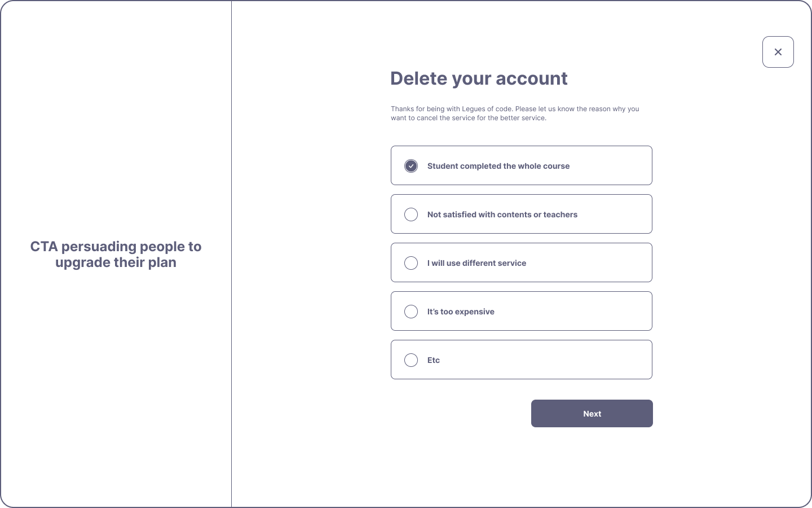Choose the "I will use different service" radio circle
The image size is (812, 508).
pyautogui.click(x=411, y=263)
